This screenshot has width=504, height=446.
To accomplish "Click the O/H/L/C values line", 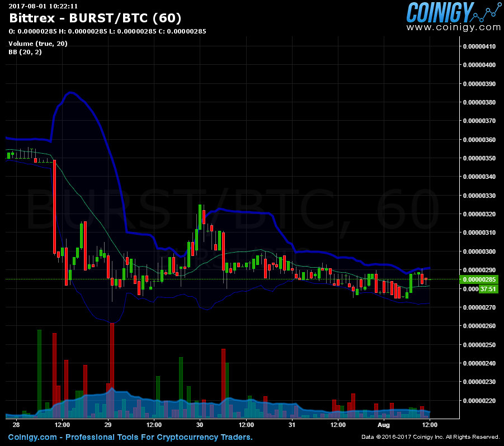I will click(x=107, y=31).
